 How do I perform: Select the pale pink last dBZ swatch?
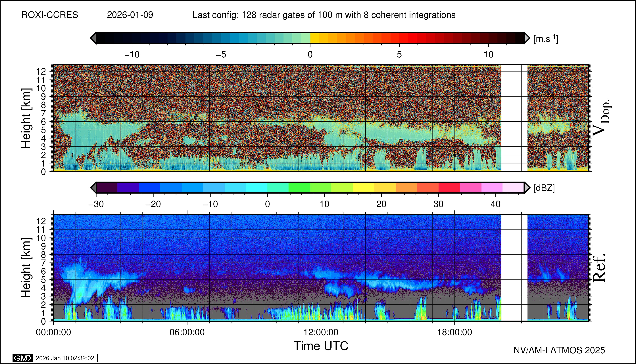tap(513, 188)
